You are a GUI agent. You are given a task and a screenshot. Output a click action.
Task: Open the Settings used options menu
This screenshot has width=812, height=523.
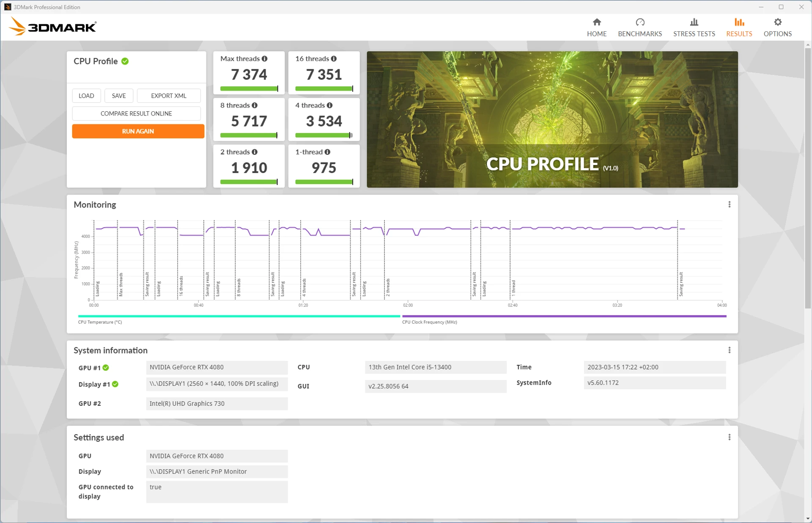coord(730,438)
